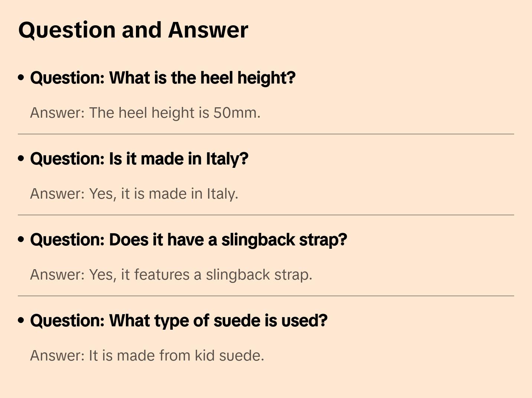Click the divider below the Italy answer
The width and height of the screenshot is (532, 398).
(x=266, y=215)
